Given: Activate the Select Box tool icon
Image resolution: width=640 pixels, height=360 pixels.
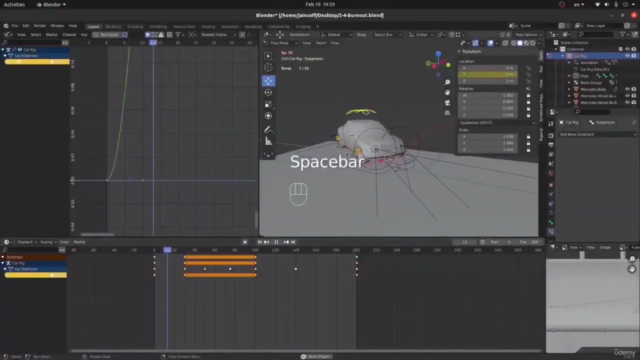Looking at the screenshot, I should (268, 56).
